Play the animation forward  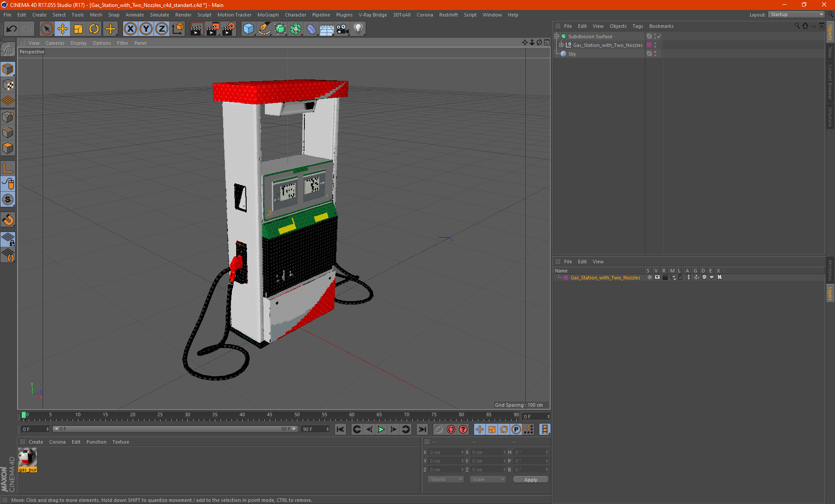381,429
